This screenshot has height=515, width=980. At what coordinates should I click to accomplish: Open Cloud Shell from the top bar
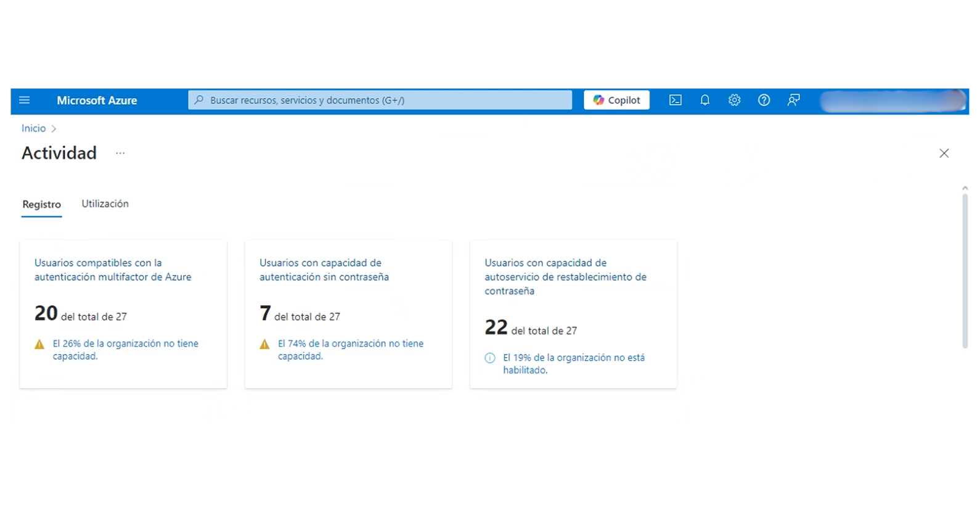click(676, 100)
